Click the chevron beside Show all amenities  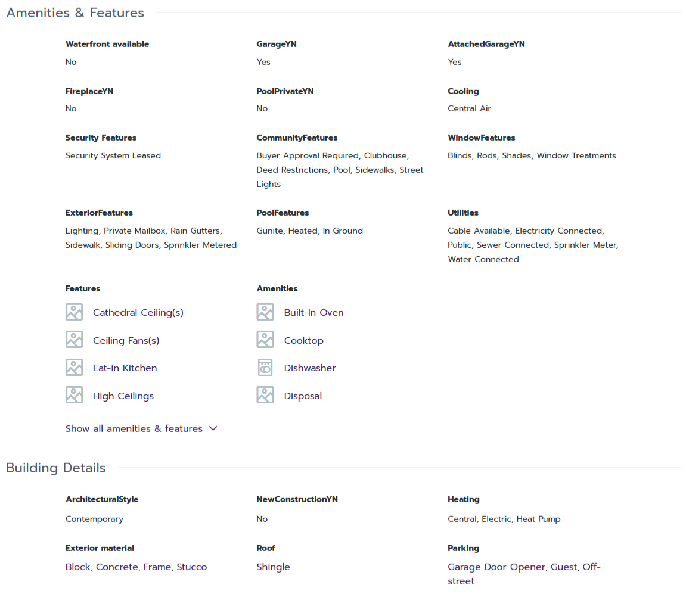click(213, 428)
